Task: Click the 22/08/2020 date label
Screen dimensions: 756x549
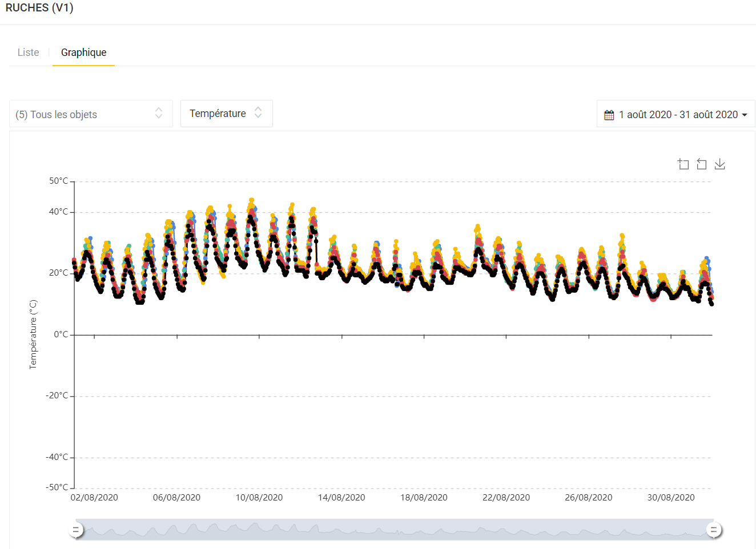Action: 506,498
